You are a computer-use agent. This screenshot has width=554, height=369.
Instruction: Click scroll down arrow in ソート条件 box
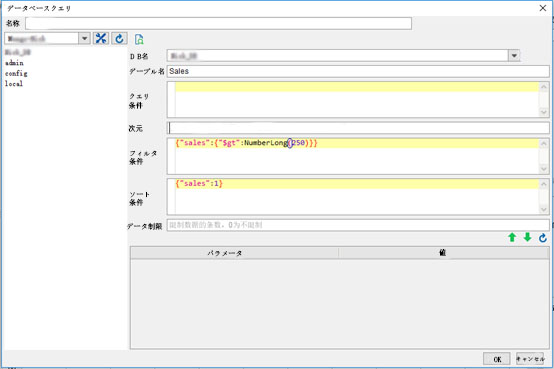click(x=544, y=209)
